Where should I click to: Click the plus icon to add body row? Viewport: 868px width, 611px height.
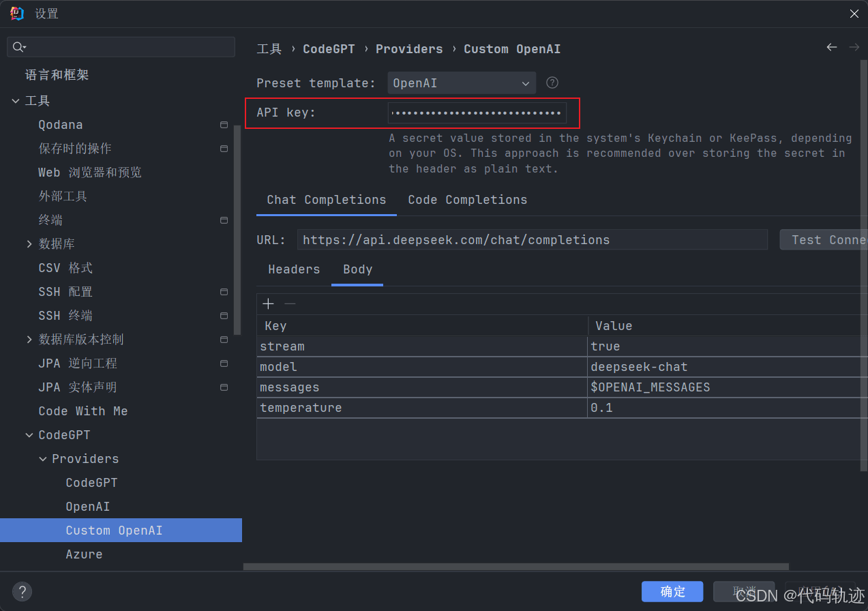click(268, 303)
